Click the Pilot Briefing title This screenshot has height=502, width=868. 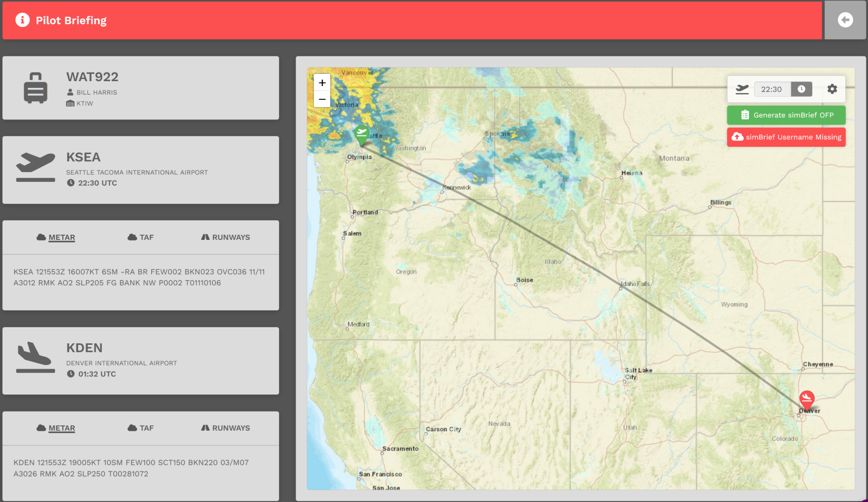(71, 20)
